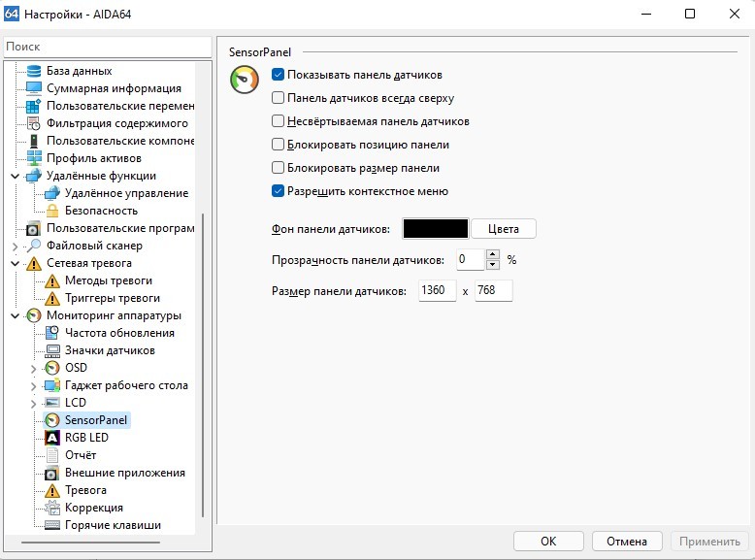755x560 pixels.
Task: Click the Тревога warning icon under Мониторинг
Action: tap(52, 490)
